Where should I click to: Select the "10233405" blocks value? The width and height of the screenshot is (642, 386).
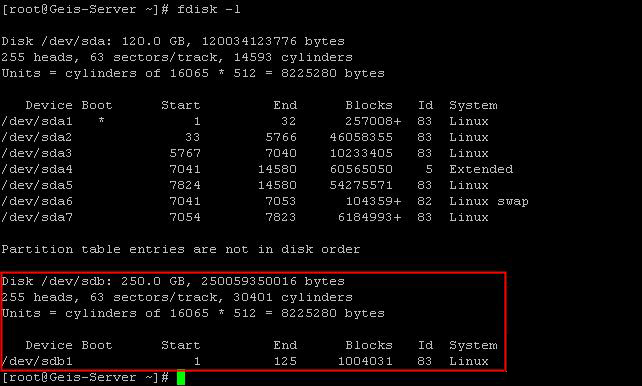pyautogui.click(x=361, y=153)
